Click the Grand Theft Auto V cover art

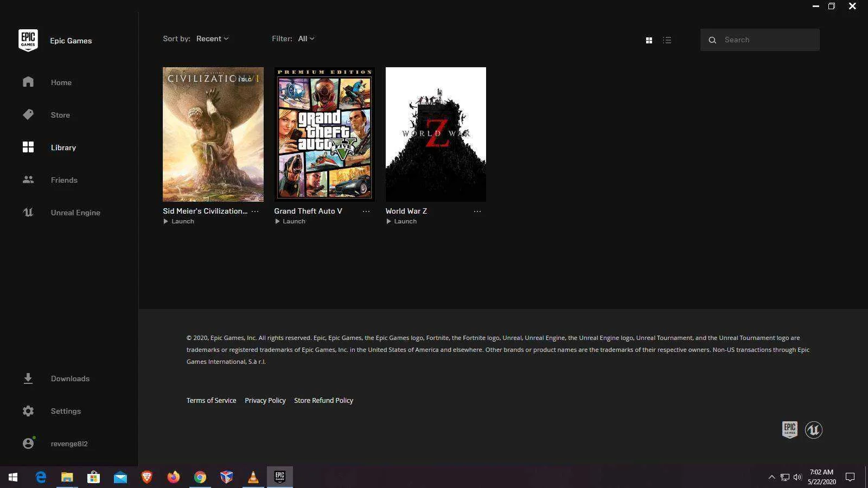(324, 134)
